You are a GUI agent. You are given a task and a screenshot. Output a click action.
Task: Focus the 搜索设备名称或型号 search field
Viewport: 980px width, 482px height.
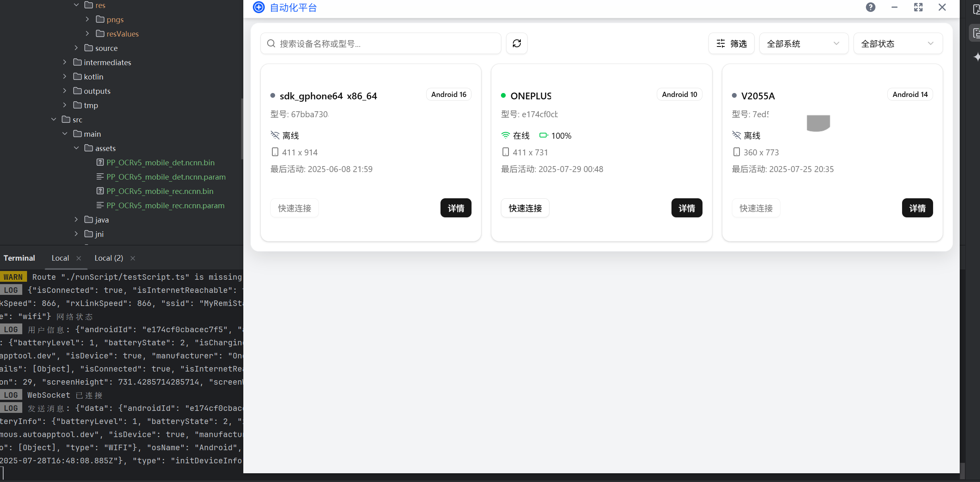(380, 43)
